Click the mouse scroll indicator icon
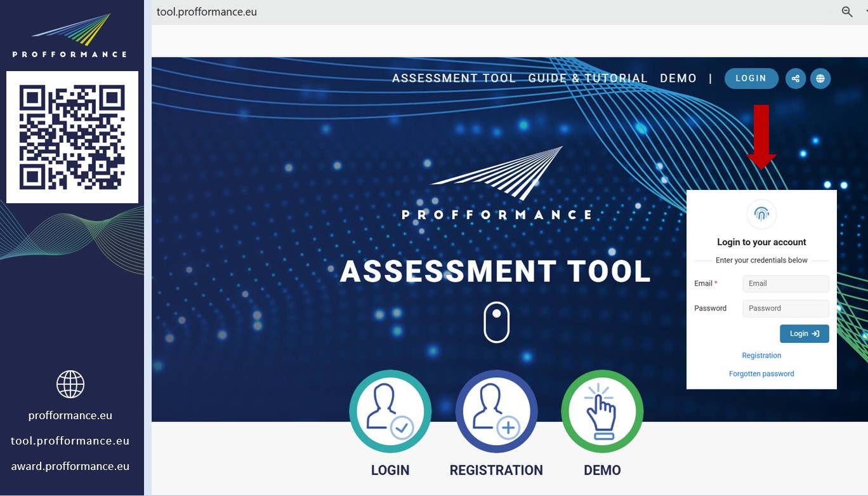Viewport: 868px width, 496px height. 496,322
